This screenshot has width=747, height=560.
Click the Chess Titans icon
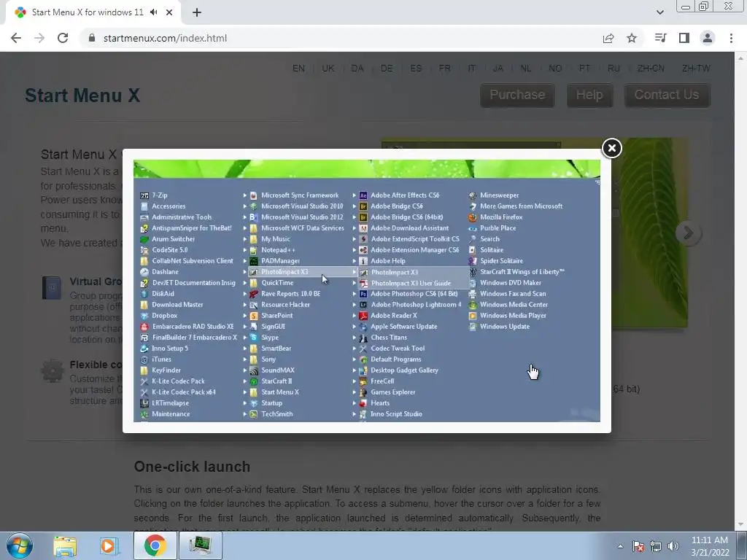[363, 338]
